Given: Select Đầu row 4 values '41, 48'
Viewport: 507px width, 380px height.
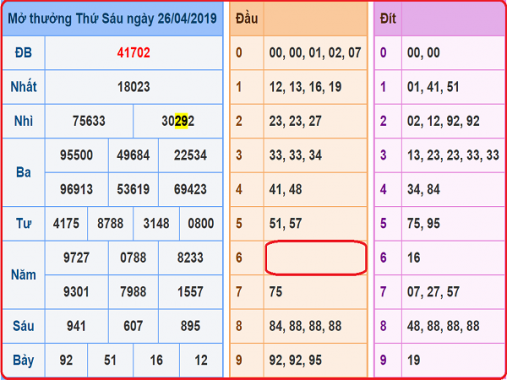Looking at the screenshot, I should point(286,189).
